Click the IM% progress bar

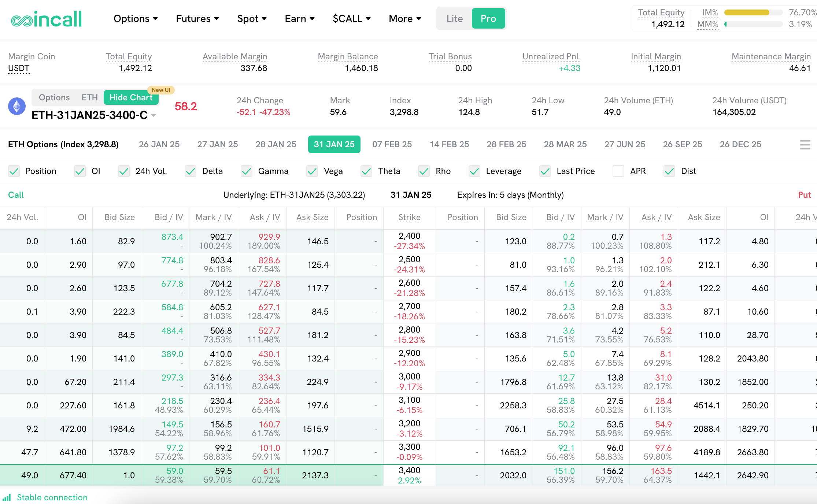pos(754,12)
